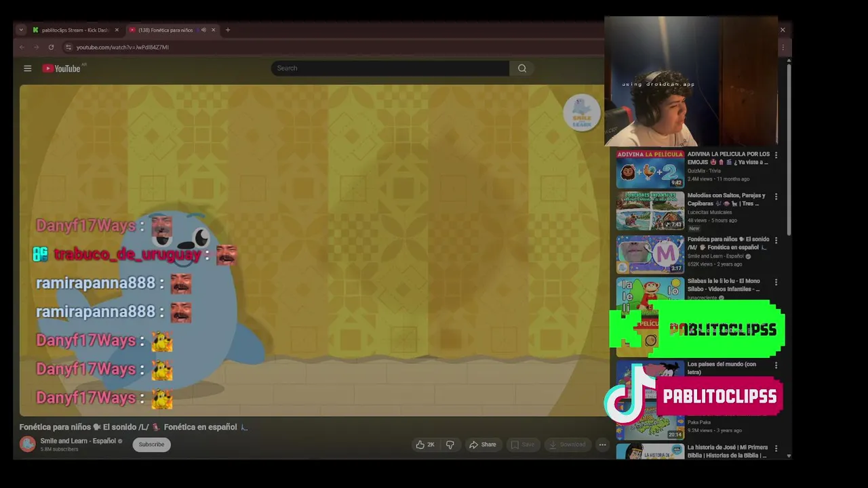Switch to the pablitoclips Stream Kick Dashboard tab

pyautogui.click(x=73, y=30)
